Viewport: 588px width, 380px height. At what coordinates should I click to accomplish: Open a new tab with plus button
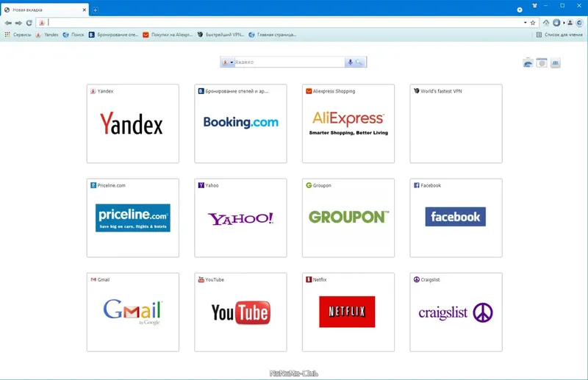point(96,10)
